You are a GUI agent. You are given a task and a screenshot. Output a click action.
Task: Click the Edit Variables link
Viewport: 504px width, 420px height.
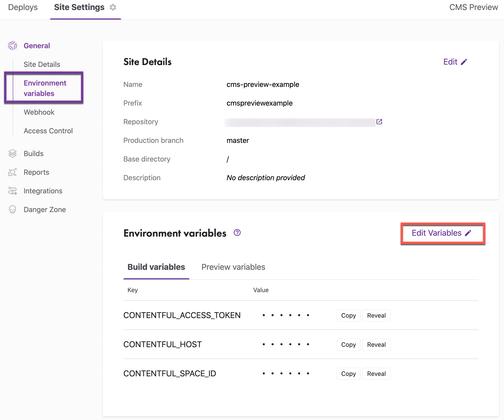click(x=441, y=233)
